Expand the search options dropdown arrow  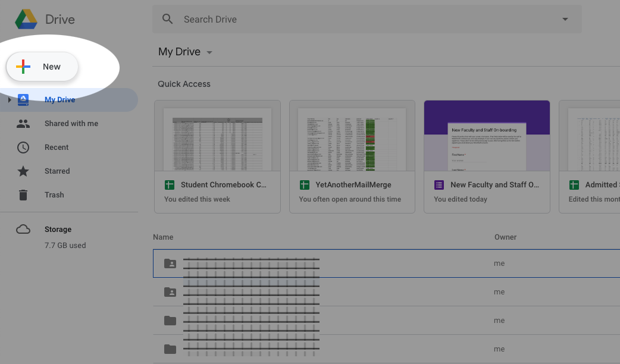[565, 20]
